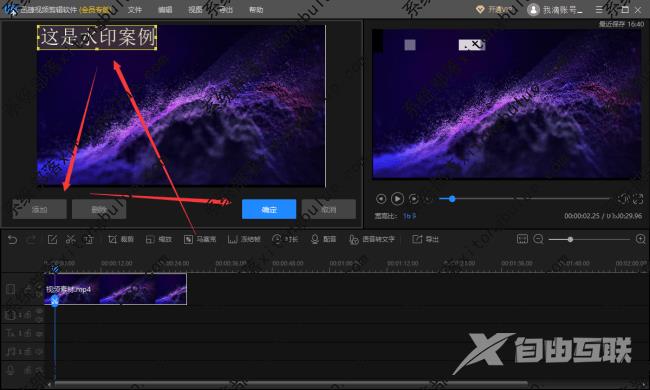Click the delete watermark button (删除)
The width and height of the screenshot is (650, 390).
click(x=99, y=209)
